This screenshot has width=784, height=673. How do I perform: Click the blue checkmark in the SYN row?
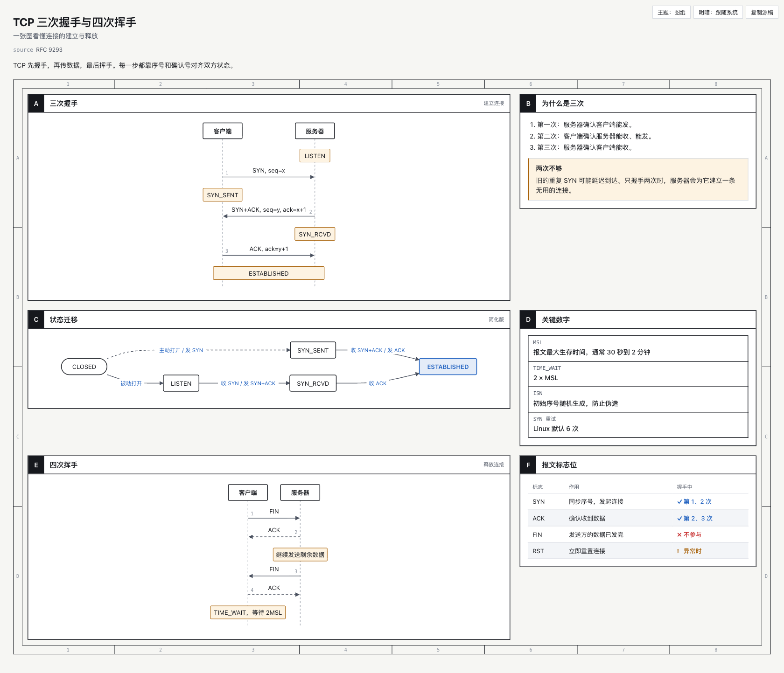coord(679,502)
